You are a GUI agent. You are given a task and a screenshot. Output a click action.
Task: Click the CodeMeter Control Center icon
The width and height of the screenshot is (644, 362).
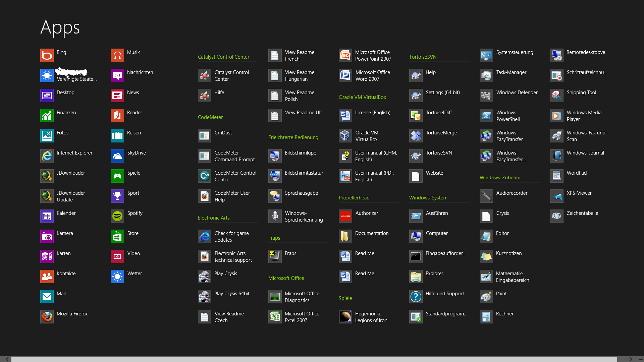point(205,176)
